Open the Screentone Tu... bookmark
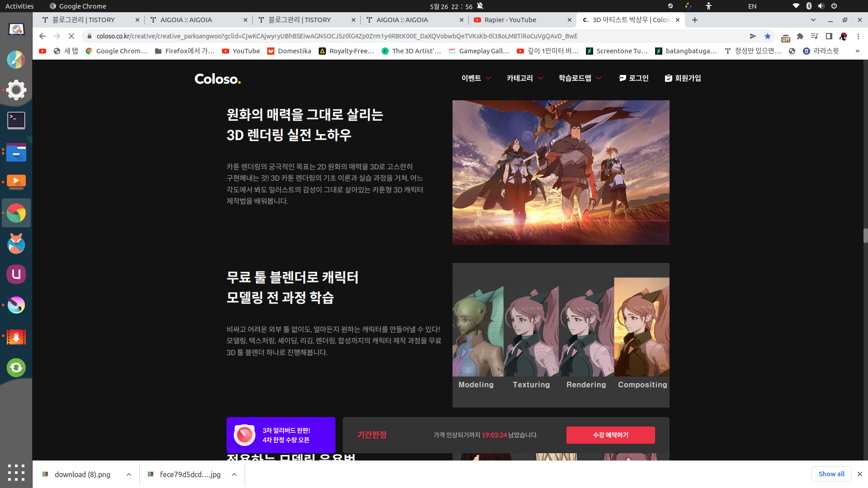868x488 pixels. [x=617, y=51]
